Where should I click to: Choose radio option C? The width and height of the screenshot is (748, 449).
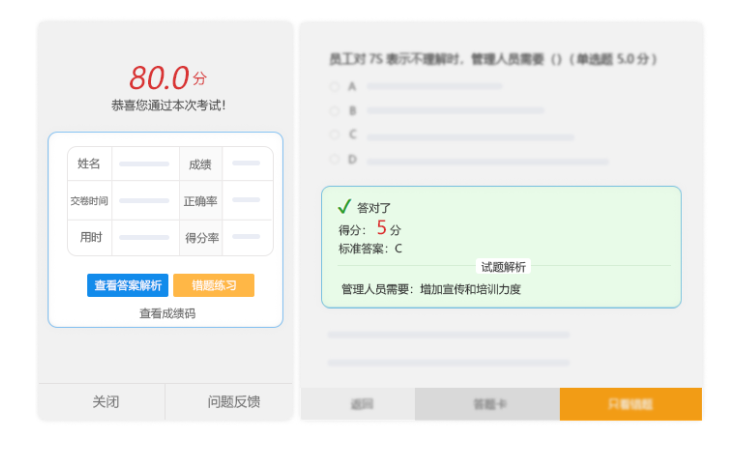coord(335,134)
